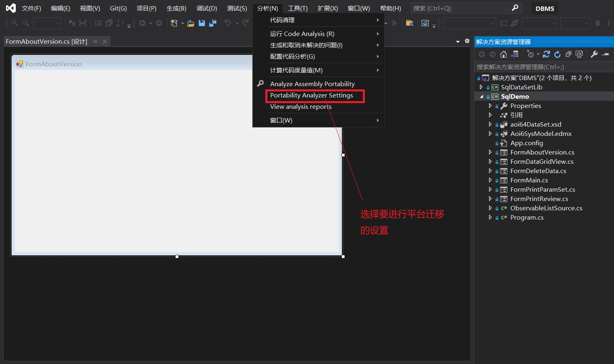The image size is (614, 364).
Task: Expand the Program.cs node
Action: (490, 217)
